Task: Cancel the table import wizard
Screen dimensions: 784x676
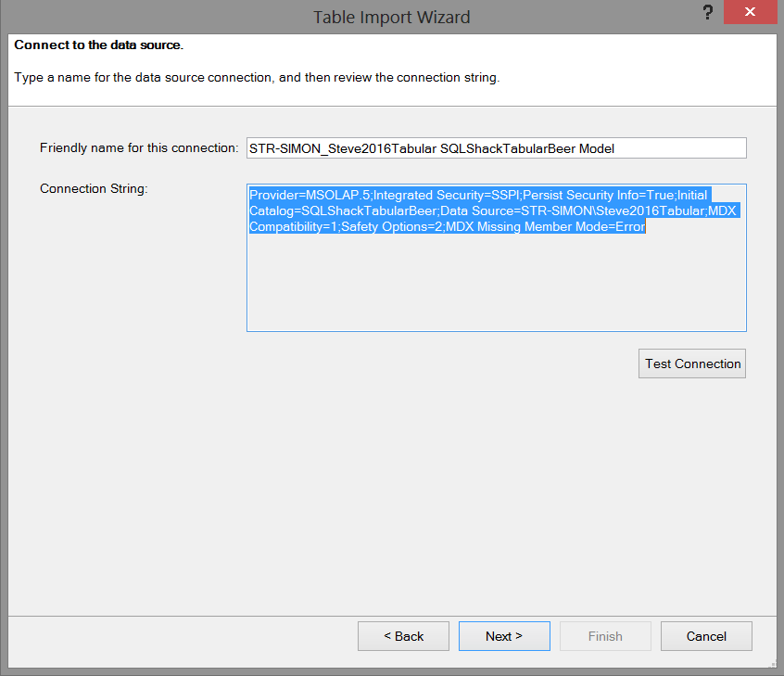Action: [706, 636]
